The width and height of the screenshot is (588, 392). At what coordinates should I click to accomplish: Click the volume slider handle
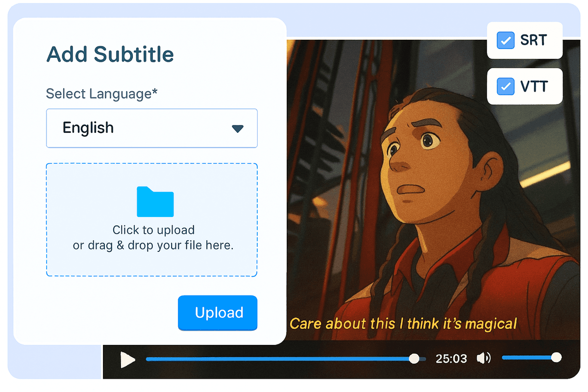pyautogui.click(x=556, y=357)
